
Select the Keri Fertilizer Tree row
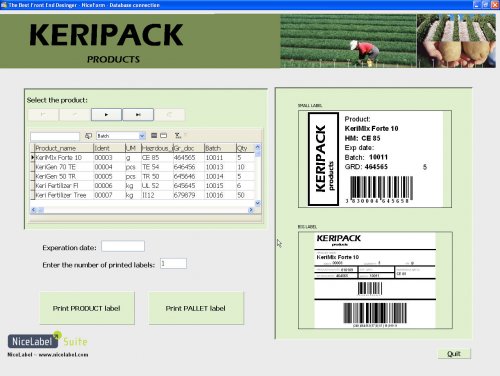pos(145,195)
